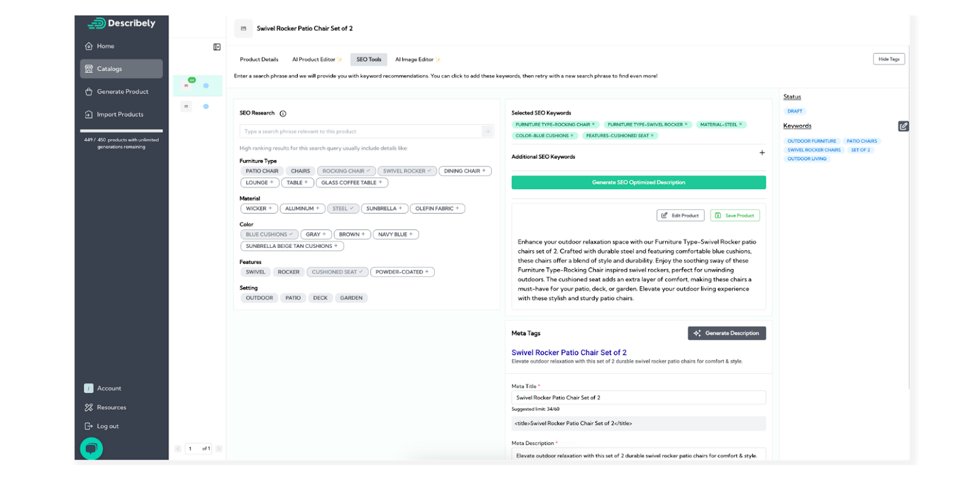The width and height of the screenshot is (980, 481).
Task: Go to Home in sidebar
Action: click(x=105, y=47)
